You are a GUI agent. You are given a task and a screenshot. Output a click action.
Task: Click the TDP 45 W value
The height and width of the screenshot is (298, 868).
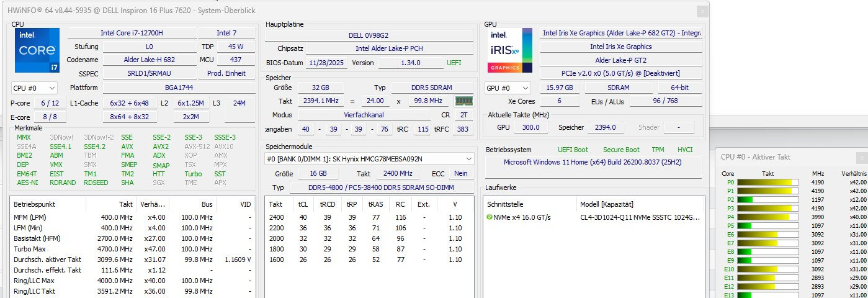[x=236, y=47]
